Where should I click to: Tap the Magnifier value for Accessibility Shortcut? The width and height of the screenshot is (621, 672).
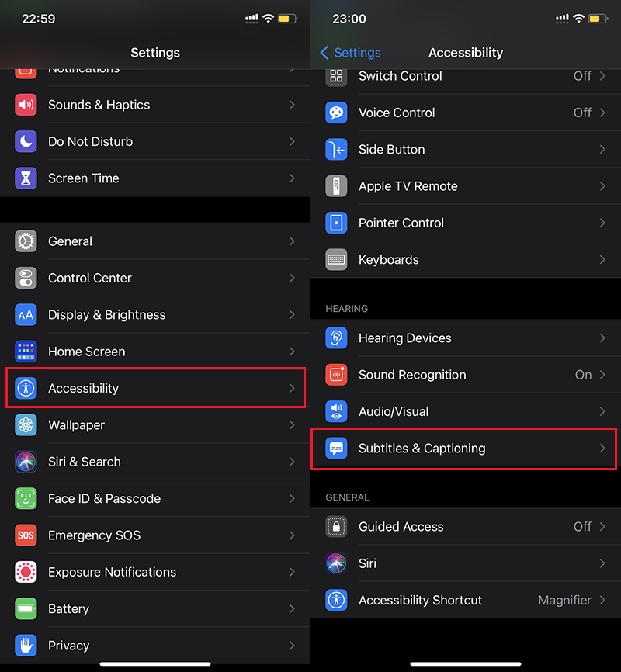(565, 600)
